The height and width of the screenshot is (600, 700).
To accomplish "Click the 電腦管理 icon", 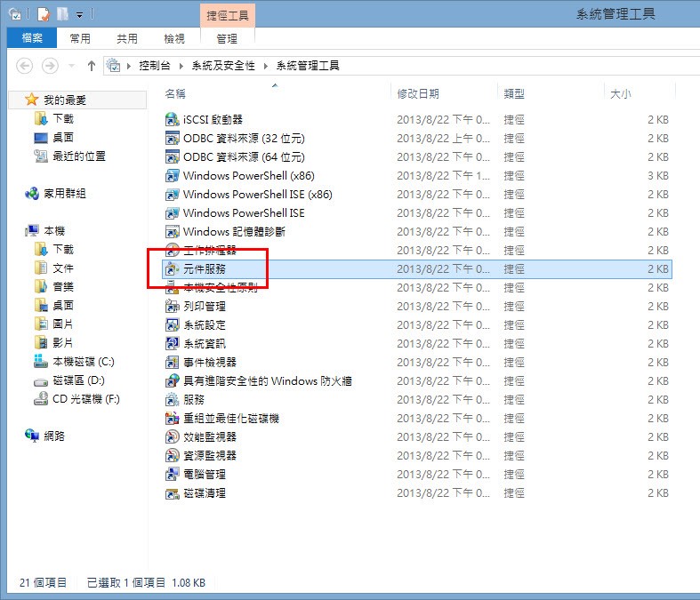I will coord(173,474).
